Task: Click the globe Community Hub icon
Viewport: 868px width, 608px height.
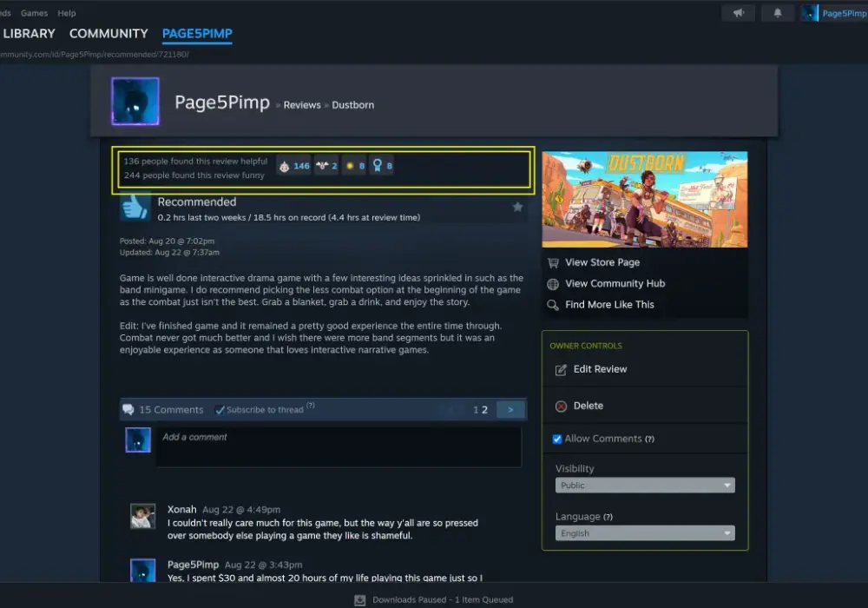Action: click(x=552, y=284)
